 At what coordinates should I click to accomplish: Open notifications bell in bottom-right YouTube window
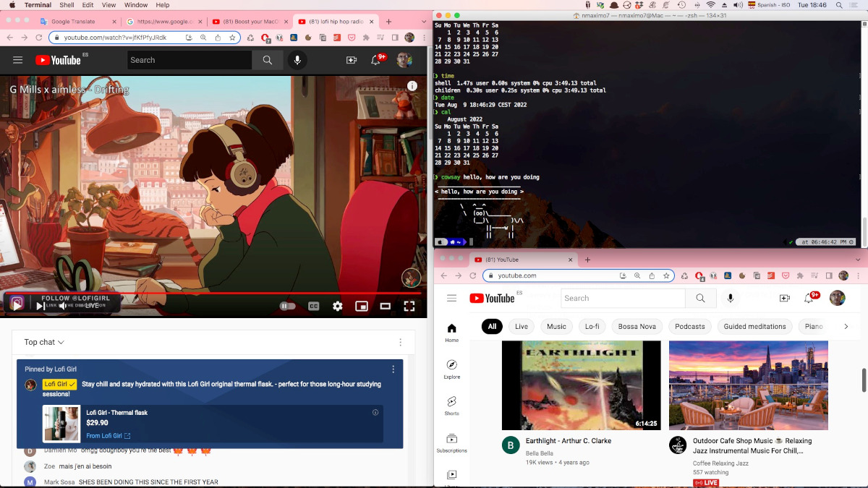(809, 298)
